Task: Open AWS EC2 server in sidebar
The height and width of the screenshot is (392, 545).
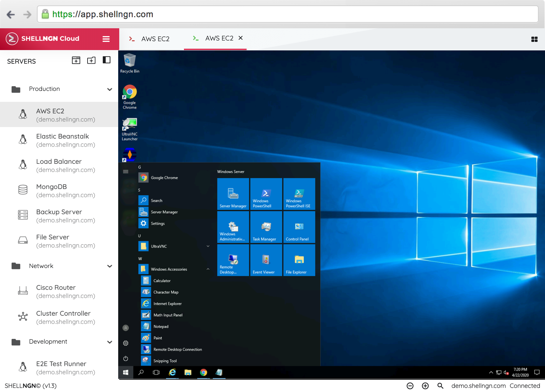Action: tap(59, 115)
